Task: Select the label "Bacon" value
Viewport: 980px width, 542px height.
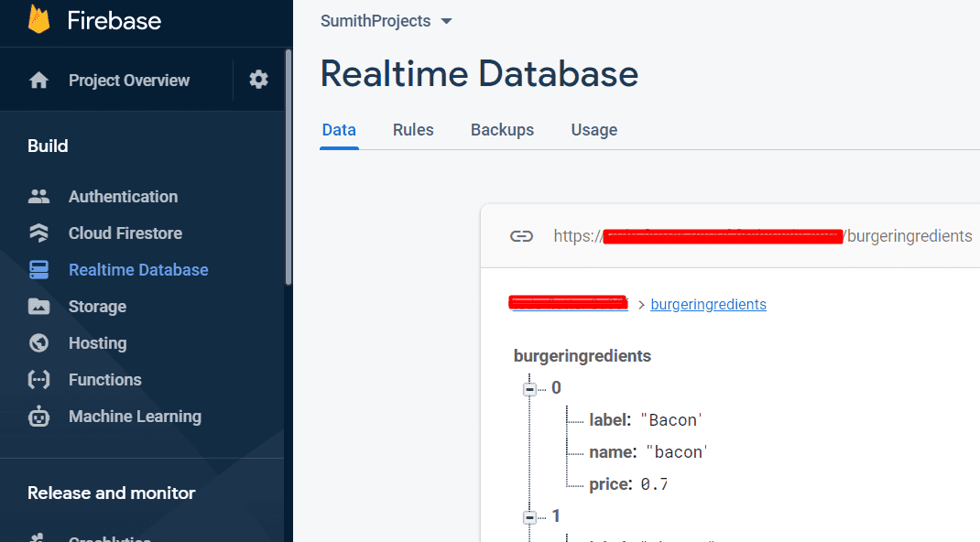Action: (671, 420)
